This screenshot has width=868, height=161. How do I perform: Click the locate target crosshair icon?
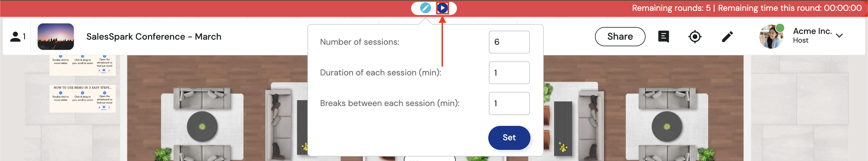694,36
